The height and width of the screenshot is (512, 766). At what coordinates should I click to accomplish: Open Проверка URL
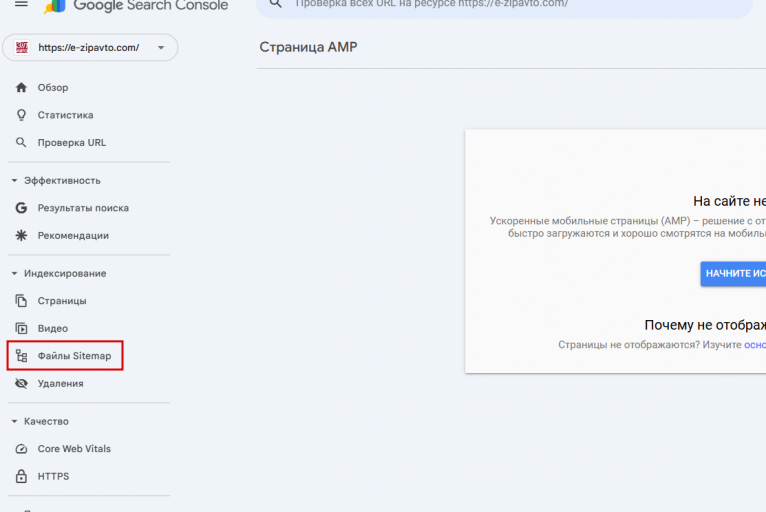coord(72,143)
